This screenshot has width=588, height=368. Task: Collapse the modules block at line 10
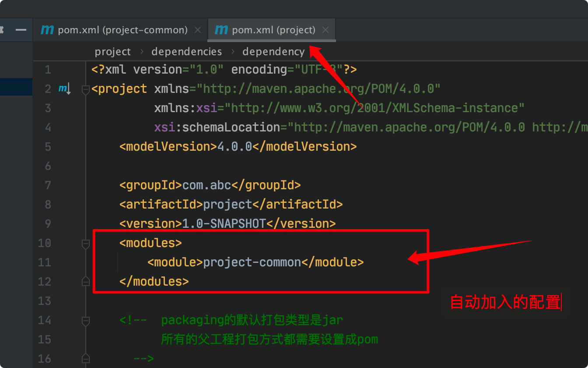pos(86,243)
